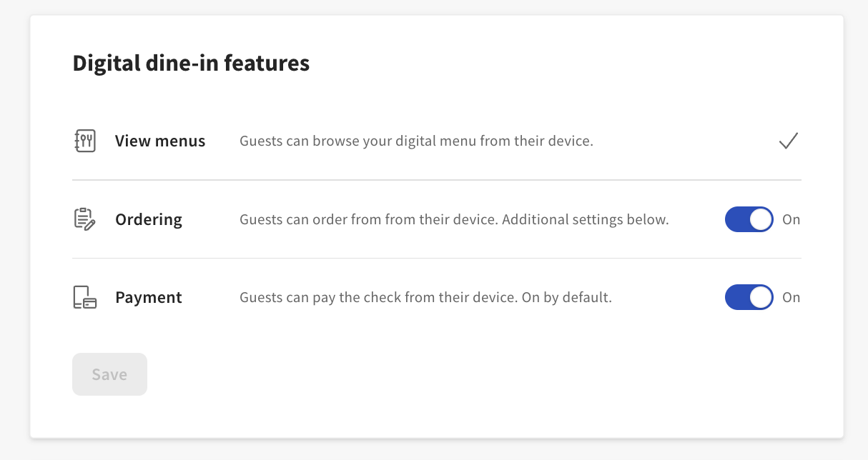The image size is (868, 460).
Task: Click the divider line under the View menus row
Action: [x=436, y=180]
